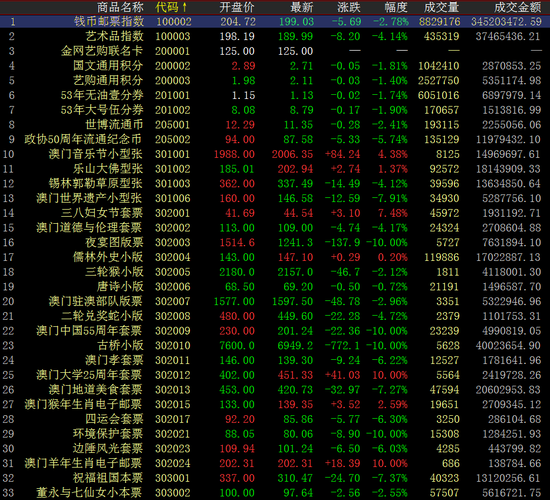
Task: Select 政协50周年流通纪念币 row
Action: point(275,140)
